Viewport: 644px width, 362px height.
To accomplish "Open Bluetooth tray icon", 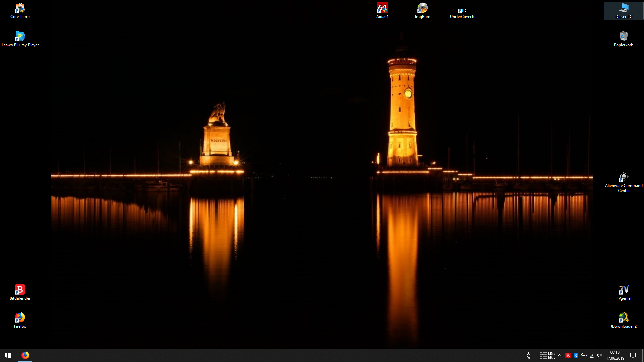I will (576, 355).
